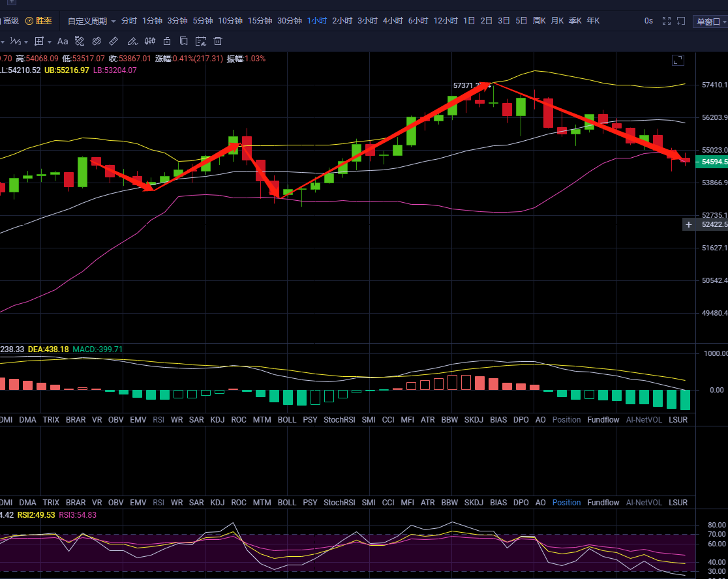Select the pencil brush drawing tool
This screenshot has height=579, width=728.
coord(132,42)
